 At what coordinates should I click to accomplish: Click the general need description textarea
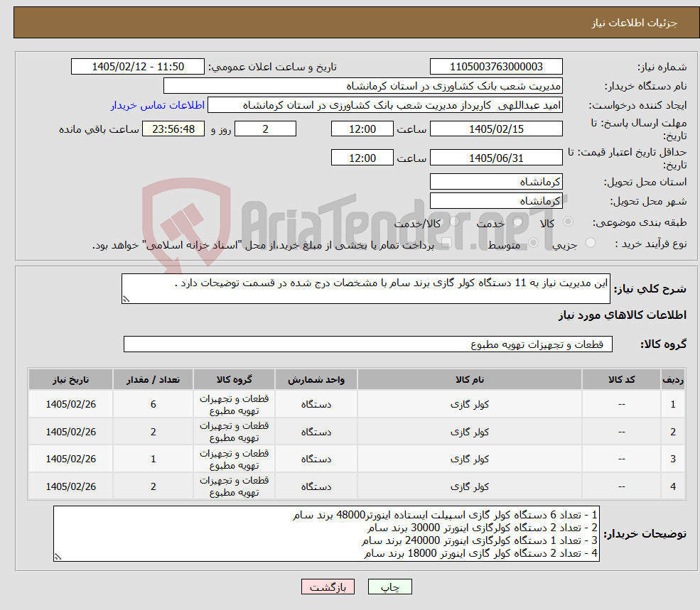365,289
